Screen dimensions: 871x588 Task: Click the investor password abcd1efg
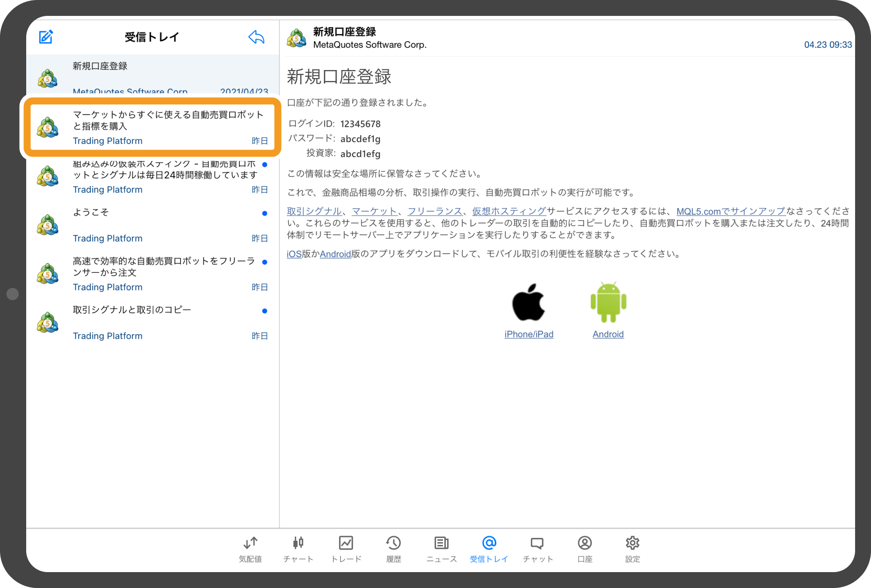pos(360,154)
